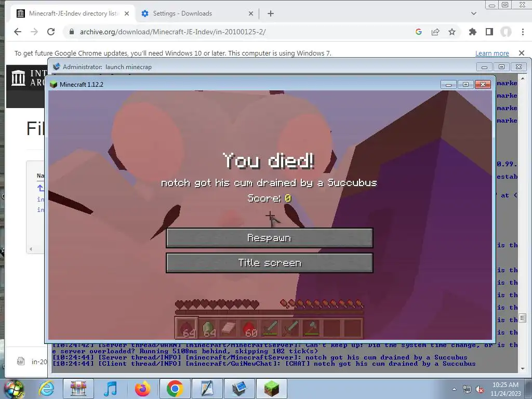Select the axe in the hotbar

[x=312, y=328]
